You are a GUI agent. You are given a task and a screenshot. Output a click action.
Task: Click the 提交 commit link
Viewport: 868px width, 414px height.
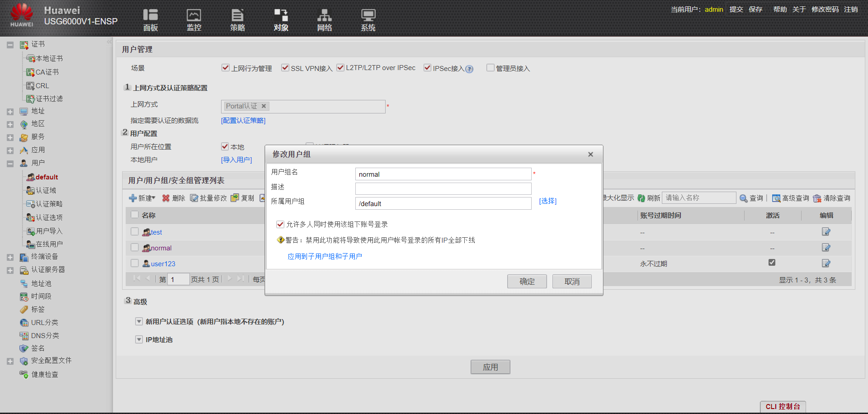[x=736, y=9]
